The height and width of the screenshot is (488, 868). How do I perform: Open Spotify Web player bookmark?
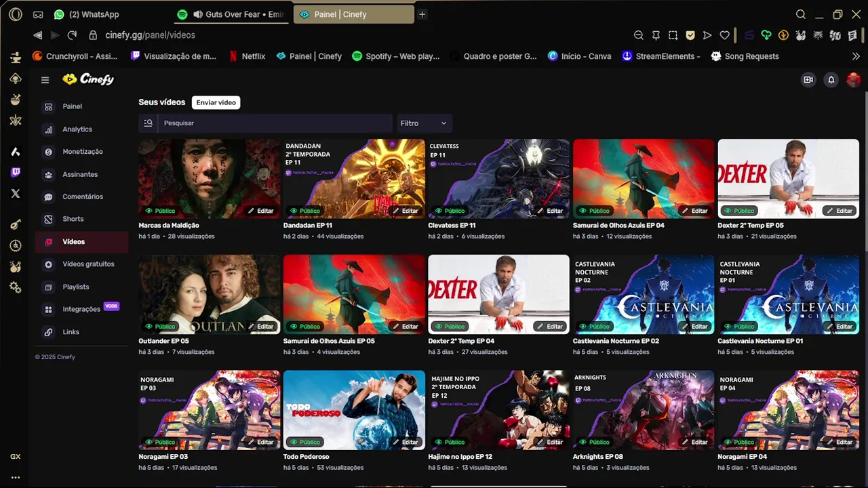coord(396,56)
